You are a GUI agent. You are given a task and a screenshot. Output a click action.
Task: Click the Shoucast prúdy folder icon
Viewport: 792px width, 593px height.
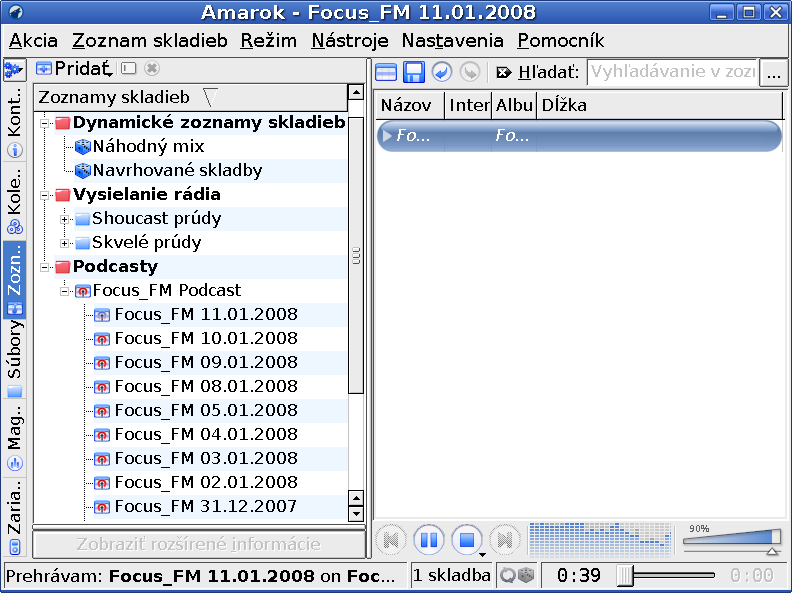tap(82, 219)
